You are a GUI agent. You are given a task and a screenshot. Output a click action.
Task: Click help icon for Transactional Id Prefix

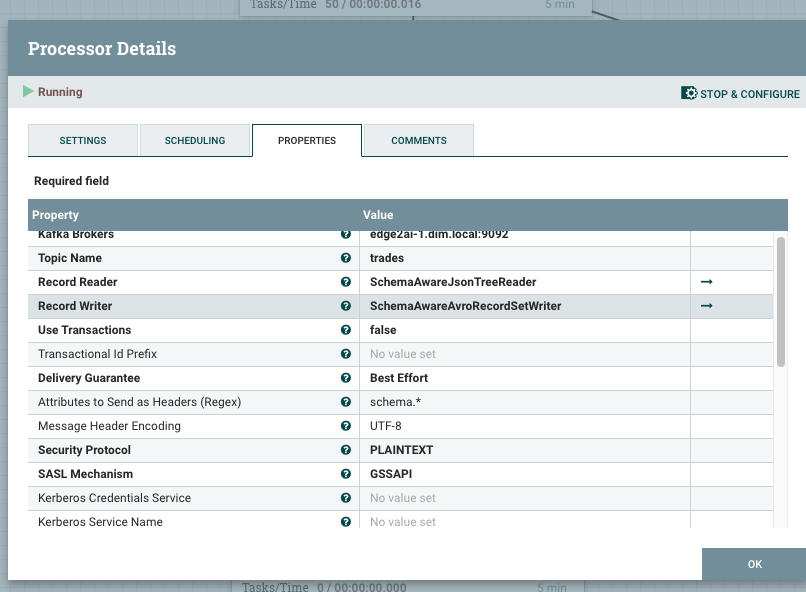(345, 354)
